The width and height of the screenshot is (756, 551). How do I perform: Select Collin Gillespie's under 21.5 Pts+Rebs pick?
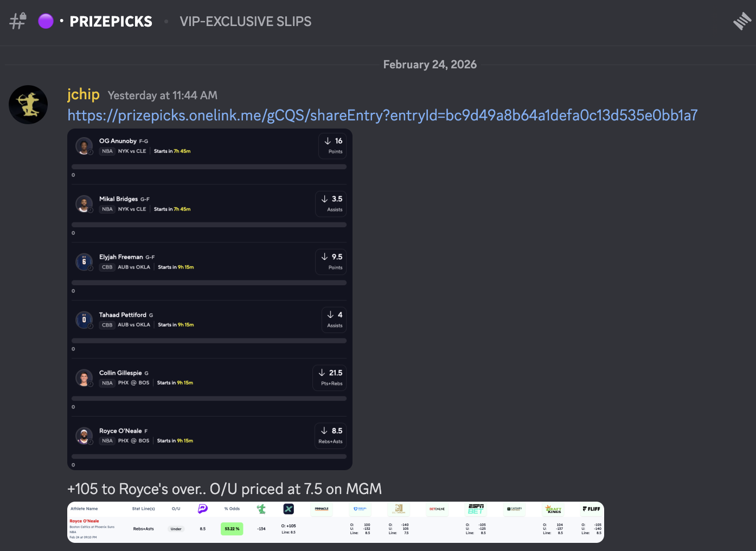(x=330, y=377)
